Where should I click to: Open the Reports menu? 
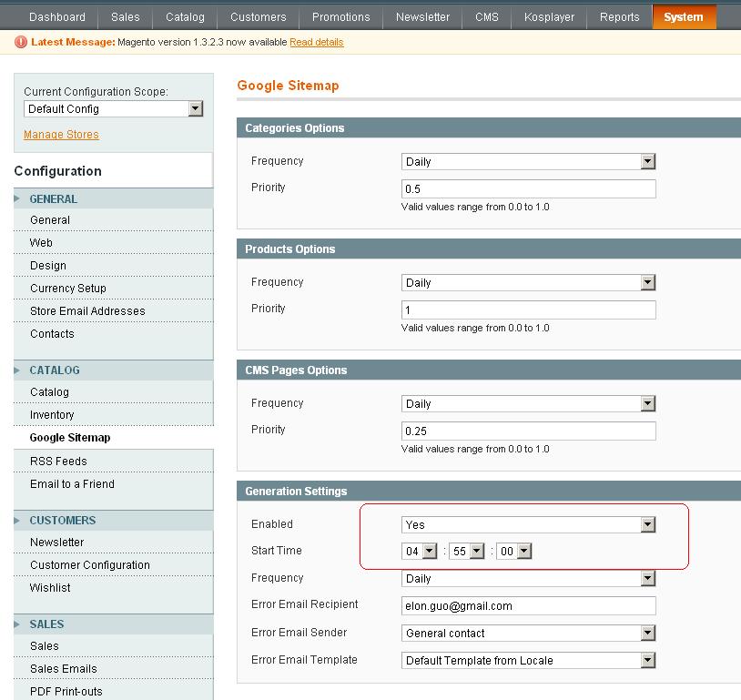[619, 17]
